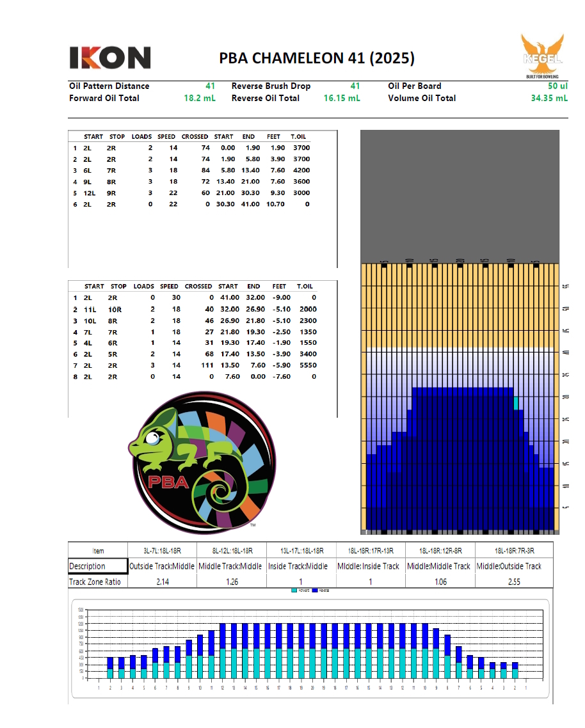Click the Middle:Outside Track description cell
Viewport: 585px width, 728px height.
click(x=515, y=566)
